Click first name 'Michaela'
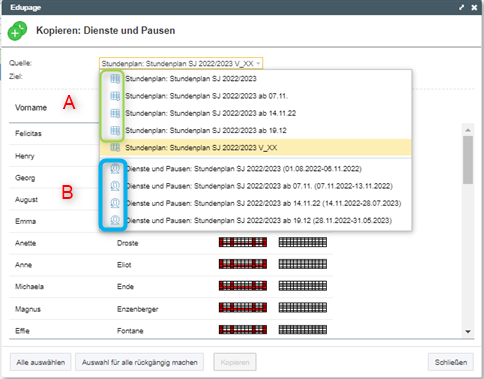484x379 pixels. pyautogui.click(x=29, y=286)
